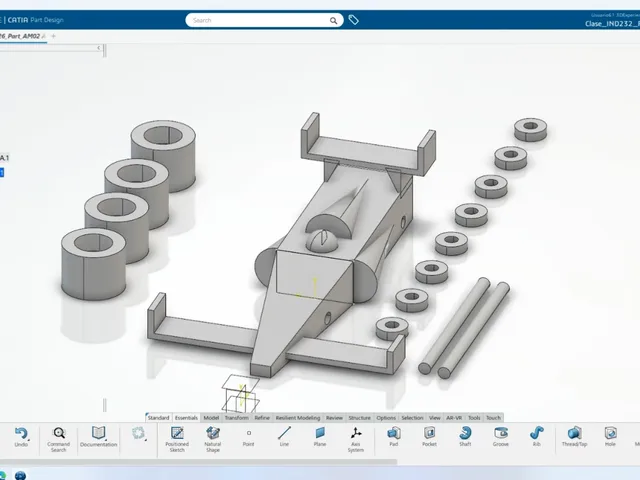Collapse the tree panel with the chevron

click(x=98, y=48)
